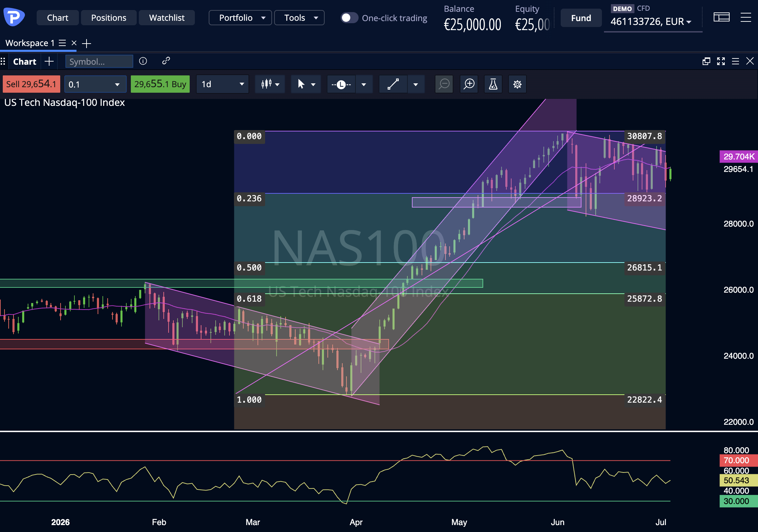Expand drawing tools dropdown arrow

[x=416, y=84]
